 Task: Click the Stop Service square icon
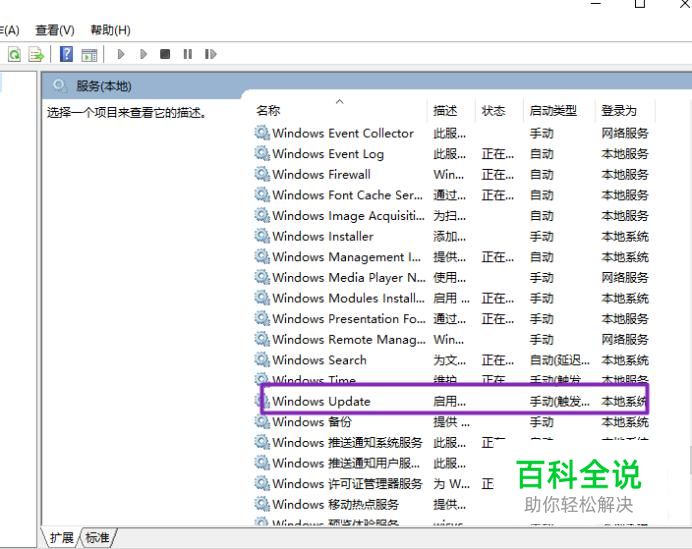pyautogui.click(x=165, y=54)
